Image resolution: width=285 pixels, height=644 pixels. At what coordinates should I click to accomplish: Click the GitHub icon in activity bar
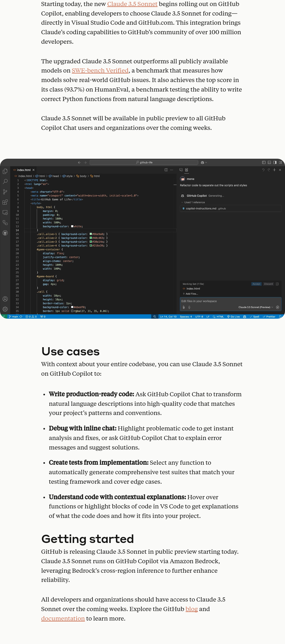tap(5, 233)
